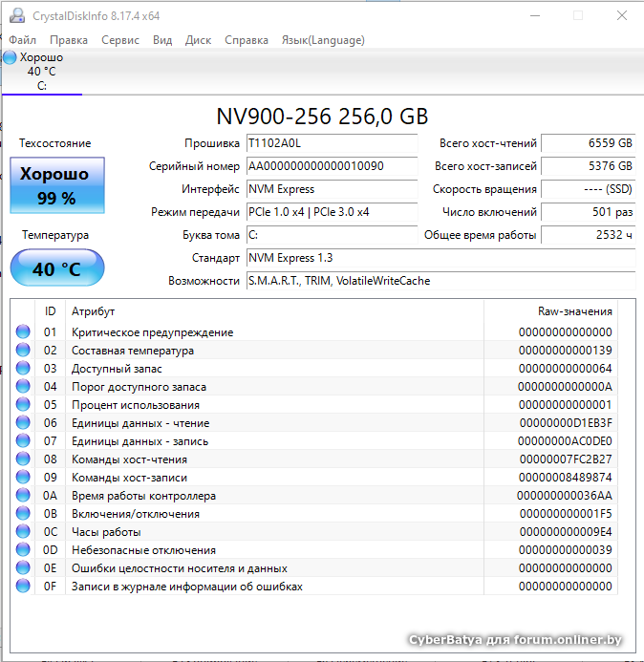Select the Хорошо 40 °C C: drive tab

41,72
